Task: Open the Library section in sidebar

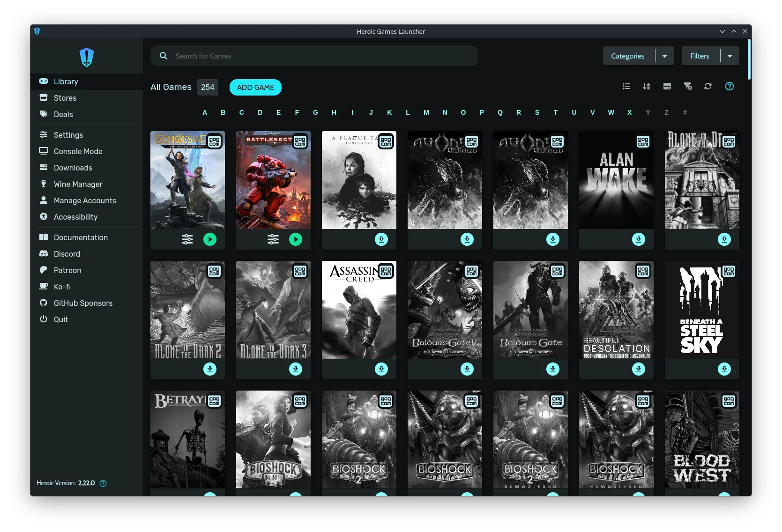Action: pyautogui.click(x=87, y=81)
